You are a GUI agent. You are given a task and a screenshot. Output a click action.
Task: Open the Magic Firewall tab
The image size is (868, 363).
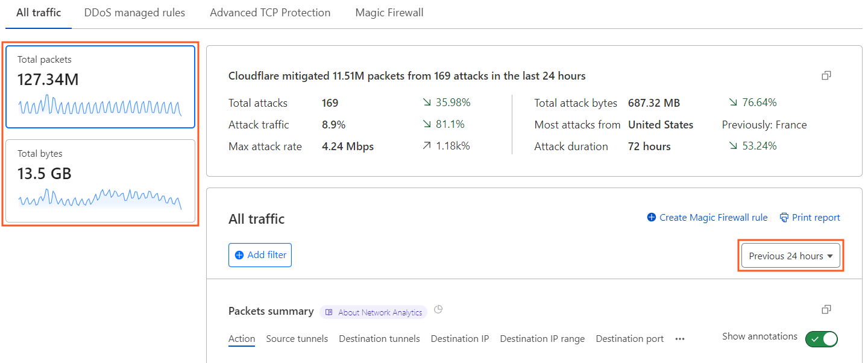(389, 12)
